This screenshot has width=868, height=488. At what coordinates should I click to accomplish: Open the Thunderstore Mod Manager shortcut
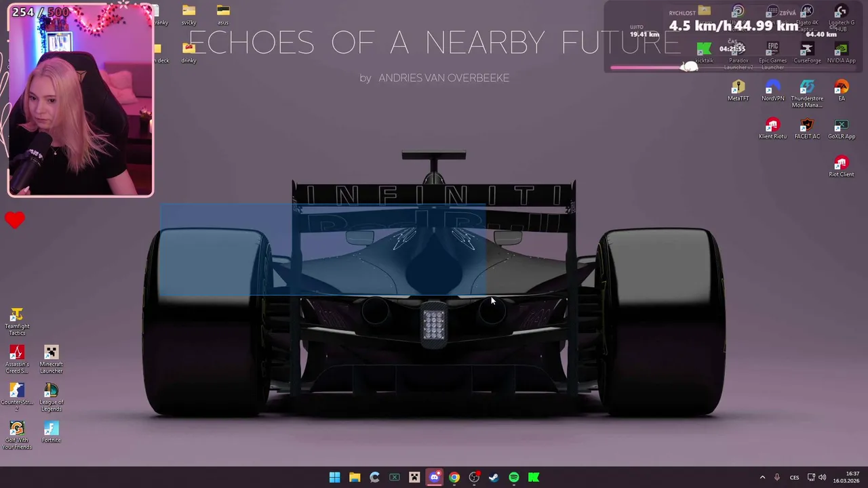point(807,94)
